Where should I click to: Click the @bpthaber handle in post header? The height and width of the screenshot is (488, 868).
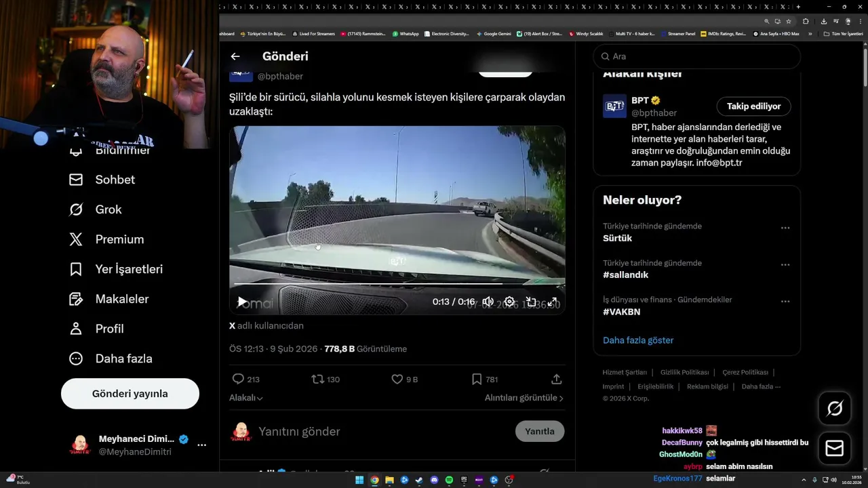(280, 77)
